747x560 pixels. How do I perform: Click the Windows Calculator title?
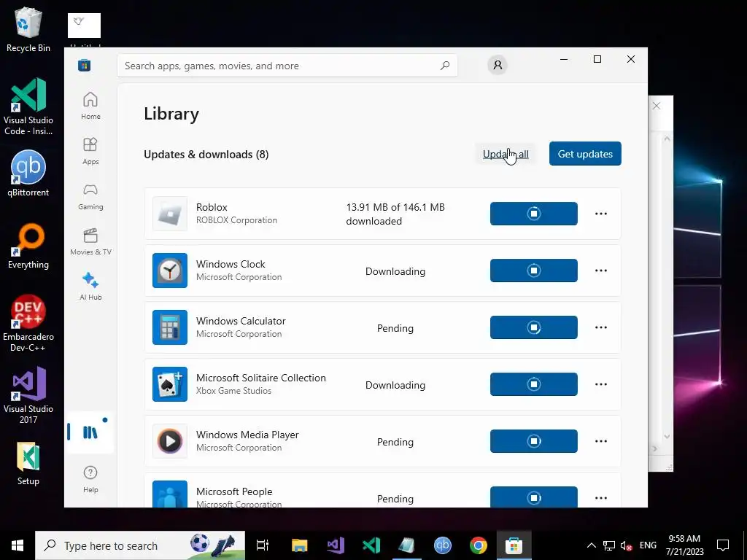pyautogui.click(x=241, y=321)
